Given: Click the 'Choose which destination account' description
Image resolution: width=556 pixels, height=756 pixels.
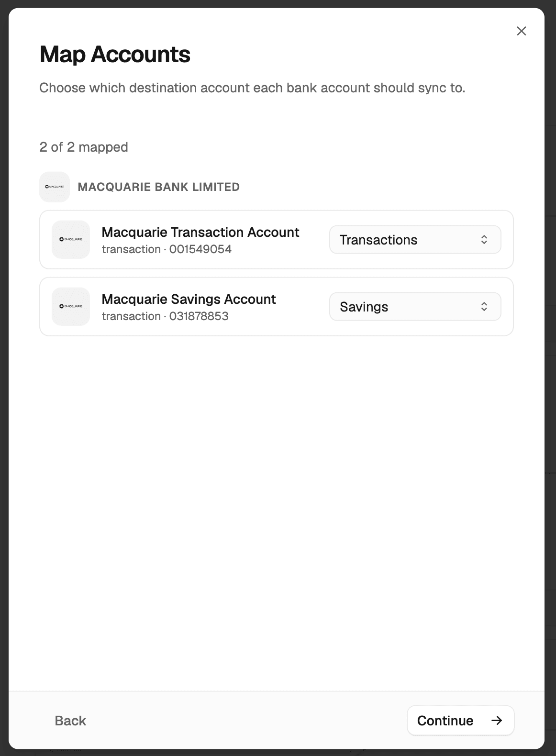Looking at the screenshot, I should [x=252, y=88].
